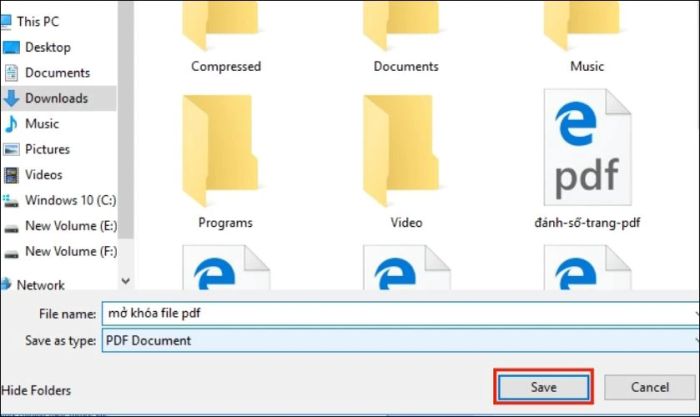Screen dimensions: 700x417
Task: Click the navigation pane scroll down arrow
Action: [126, 281]
